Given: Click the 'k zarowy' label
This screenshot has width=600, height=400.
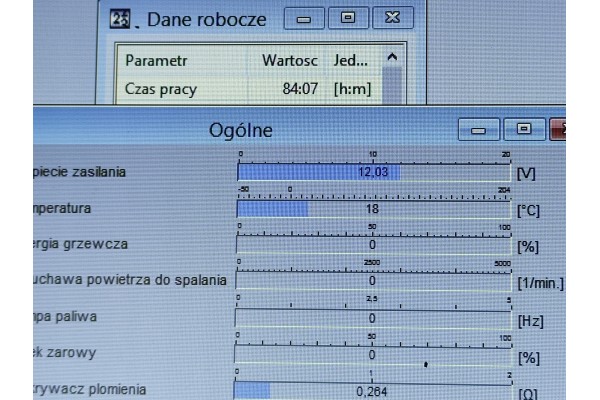Looking at the screenshot, I should tap(65, 353).
